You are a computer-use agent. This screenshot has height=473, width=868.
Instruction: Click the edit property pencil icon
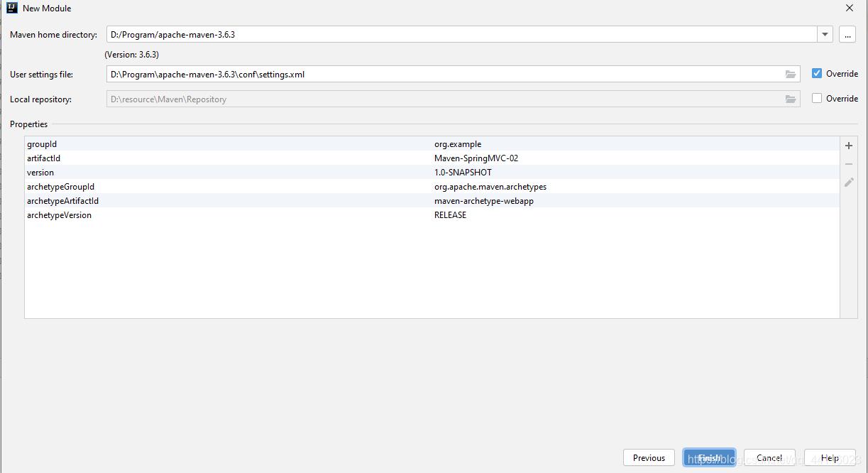click(x=848, y=183)
